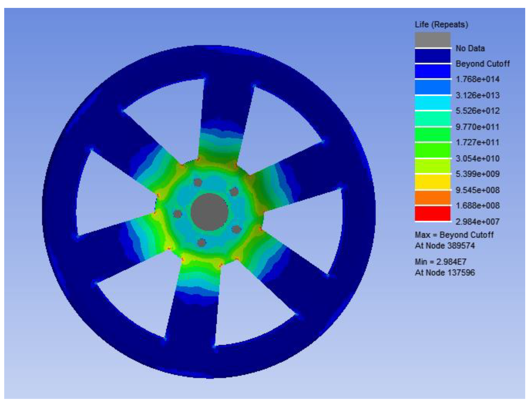Click the Life (Repeats) legend title
Image resolution: width=532 pixels, height=407 pixels.
[441, 24]
